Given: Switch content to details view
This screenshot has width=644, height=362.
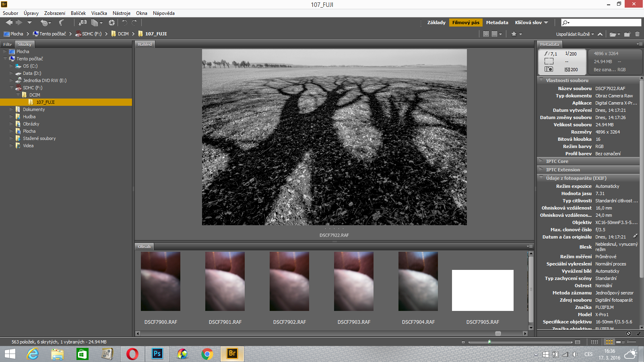Looking at the screenshot, I should (x=620, y=342).
